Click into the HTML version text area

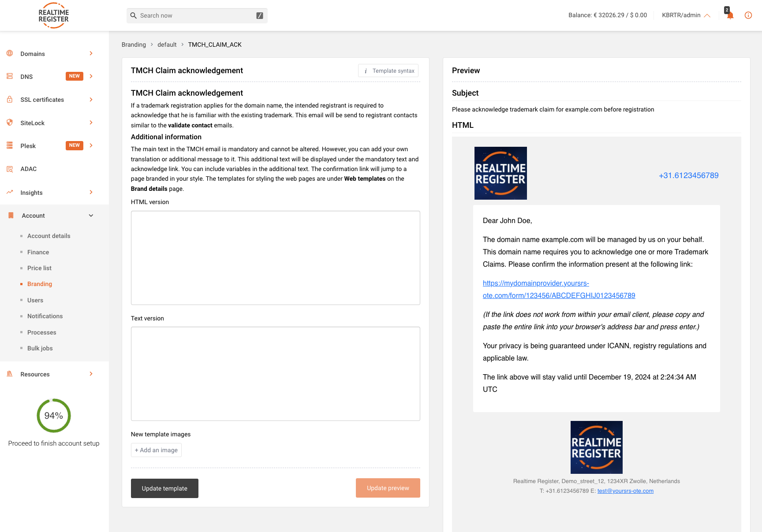[276, 258]
